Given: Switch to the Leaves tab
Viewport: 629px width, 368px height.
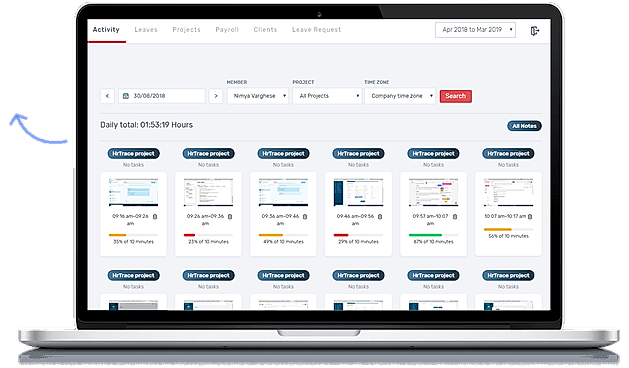Looking at the screenshot, I should [x=146, y=30].
